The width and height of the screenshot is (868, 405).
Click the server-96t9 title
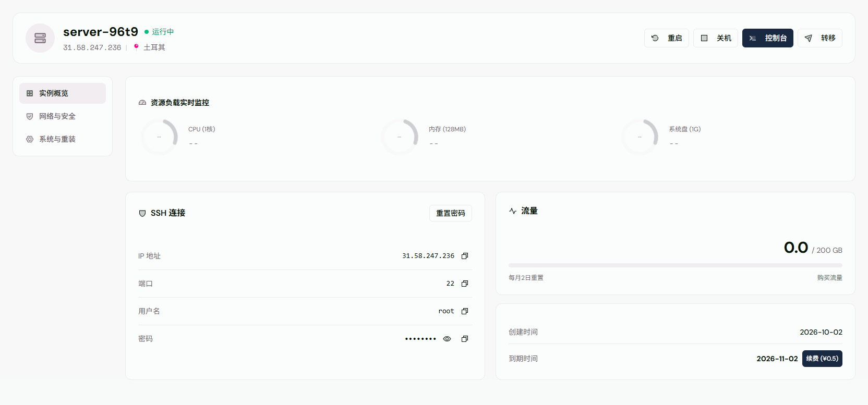[x=101, y=32]
